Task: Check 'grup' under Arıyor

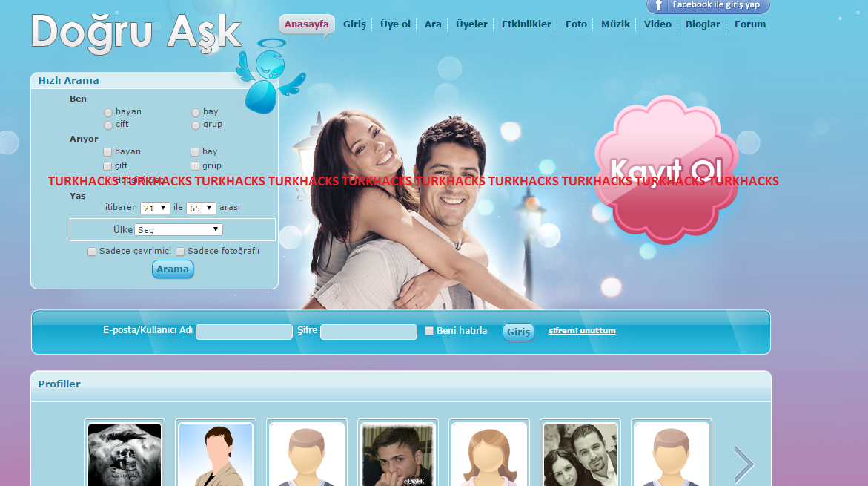Action: coord(195,166)
